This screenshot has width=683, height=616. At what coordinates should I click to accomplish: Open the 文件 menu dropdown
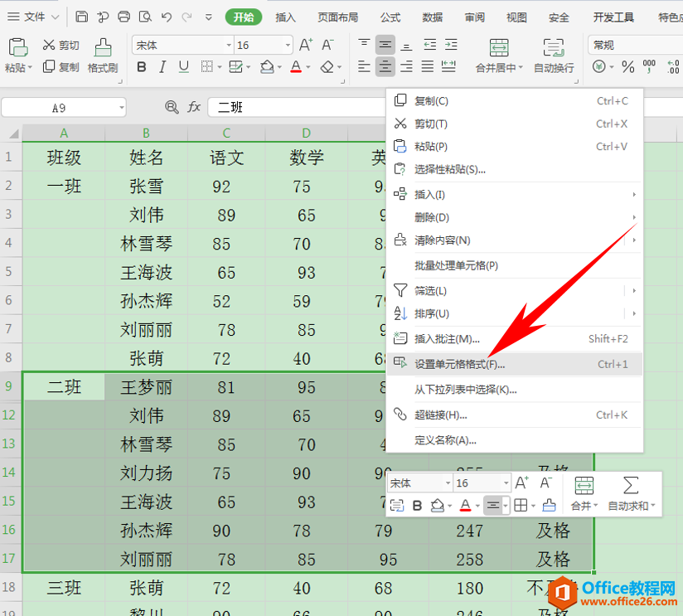(x=33, y=17)
